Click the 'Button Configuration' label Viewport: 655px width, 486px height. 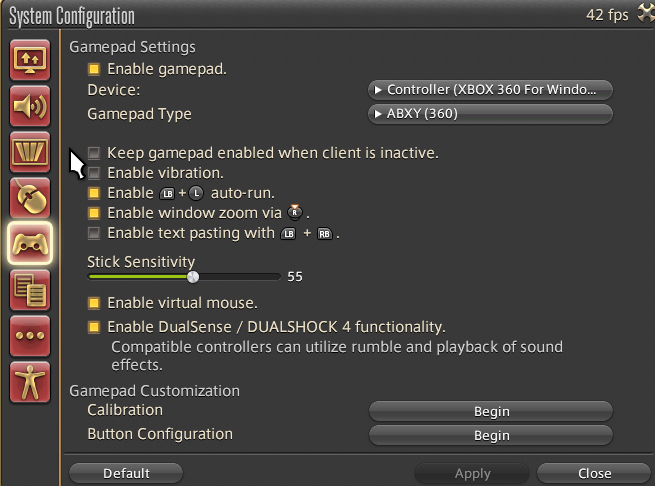point(160,434)
